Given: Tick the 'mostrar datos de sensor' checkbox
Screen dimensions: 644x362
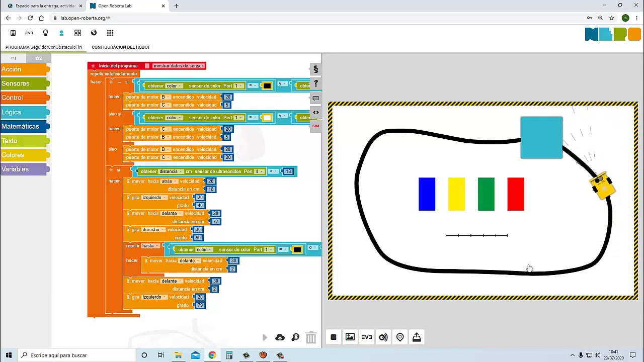Looking at the screenshot, I should [x=147, y=66].
